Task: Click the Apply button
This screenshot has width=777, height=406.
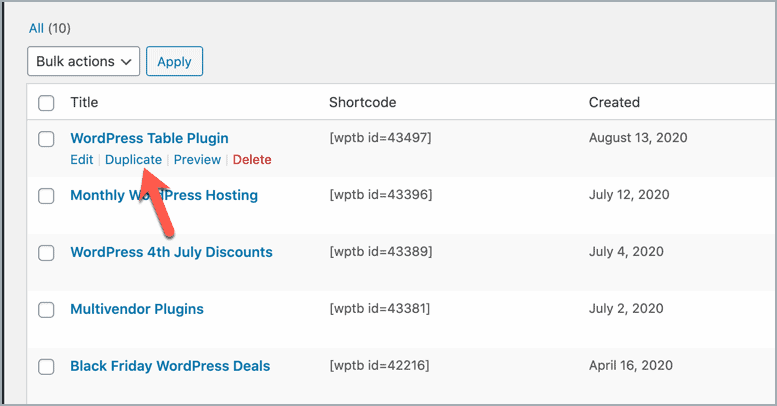Action: tap(174, 61)
